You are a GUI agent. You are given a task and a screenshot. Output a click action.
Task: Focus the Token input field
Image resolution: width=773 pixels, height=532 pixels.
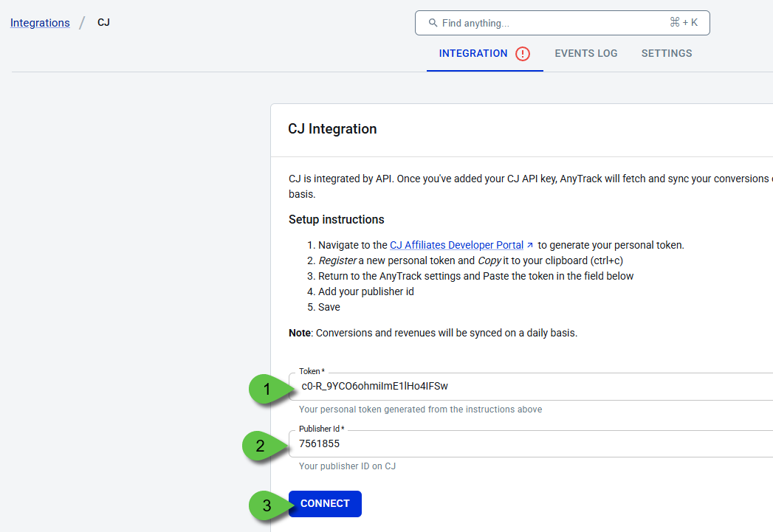(530, 386)
